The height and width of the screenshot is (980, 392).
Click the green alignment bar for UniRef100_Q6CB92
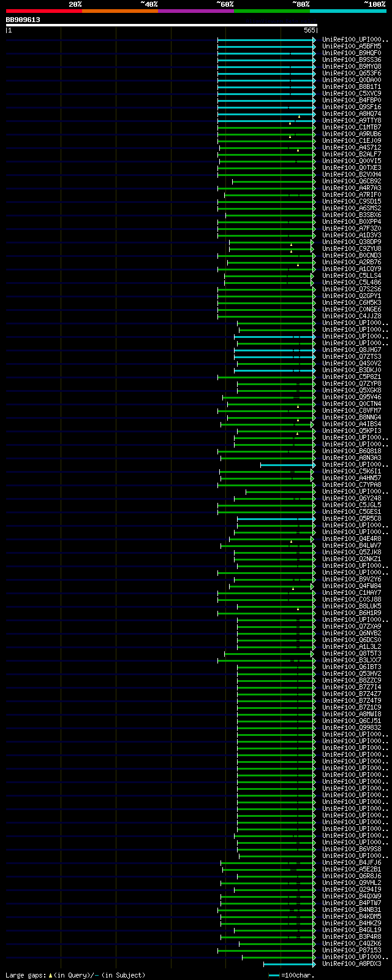pos(274,182)
